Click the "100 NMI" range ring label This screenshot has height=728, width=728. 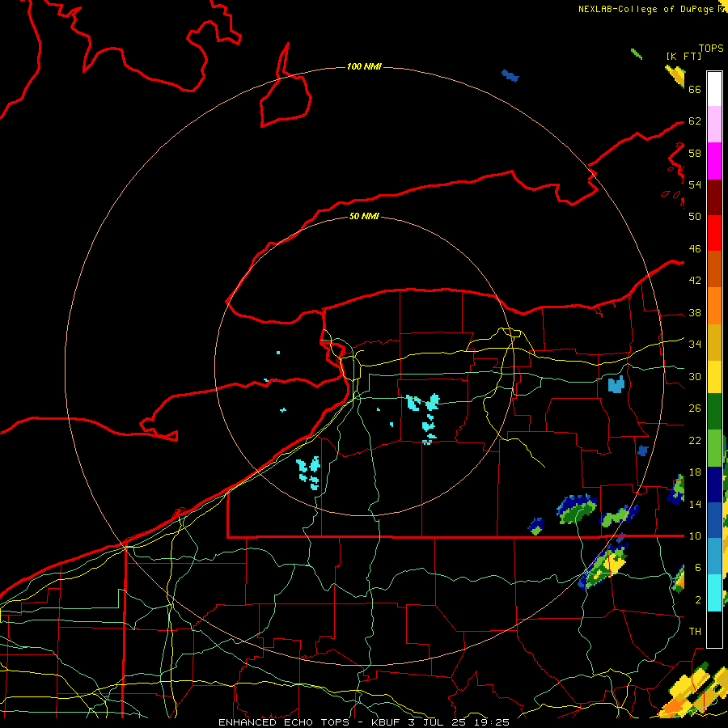point(364,67)
